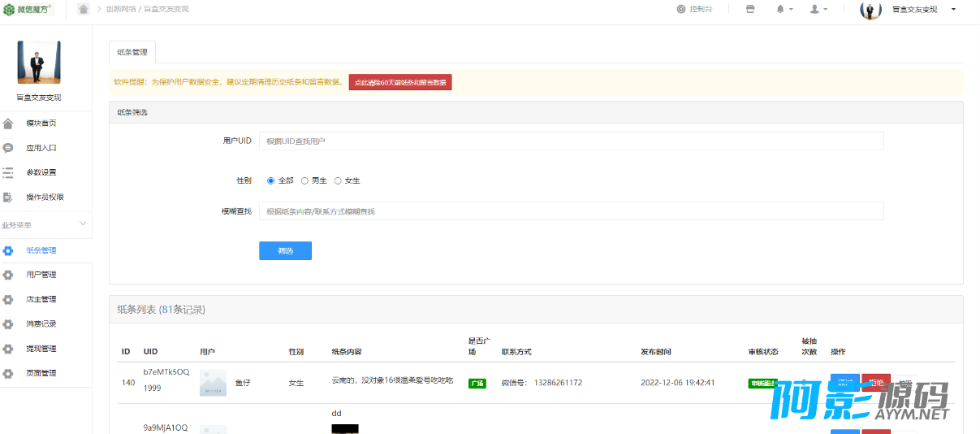Click the red clear 60-day data button
Screen dimensions: 980x434
(399, 82)
